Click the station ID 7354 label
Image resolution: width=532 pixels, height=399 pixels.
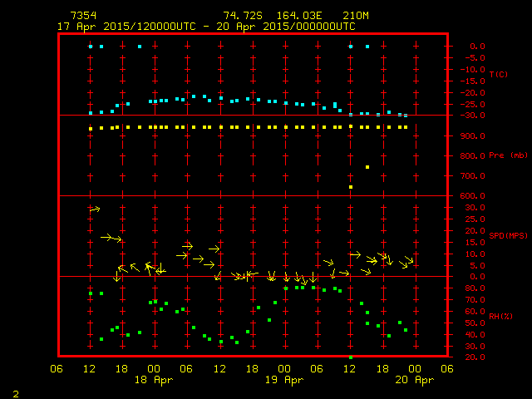83,16
